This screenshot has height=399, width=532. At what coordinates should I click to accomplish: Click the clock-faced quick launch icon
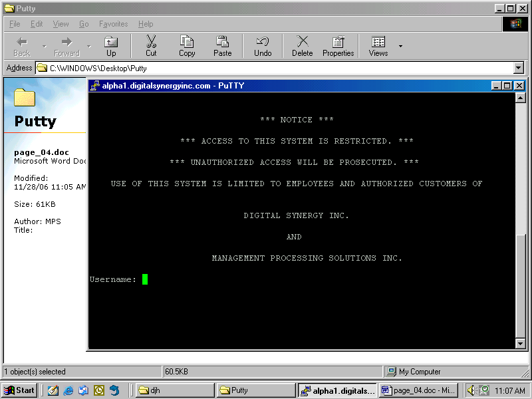(x=98, y=390)
